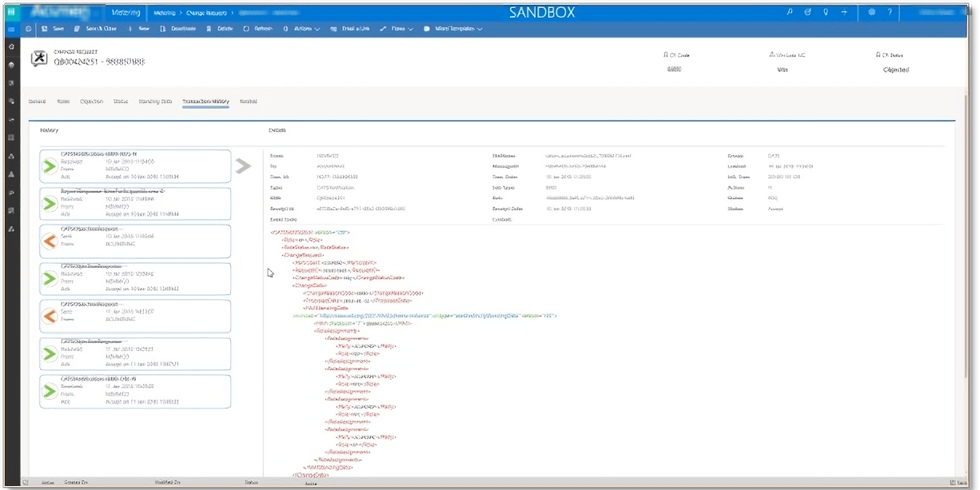Click the green arrow on the topmost history card
Screen dimensions: 980x490
click(x=50, y=166)
